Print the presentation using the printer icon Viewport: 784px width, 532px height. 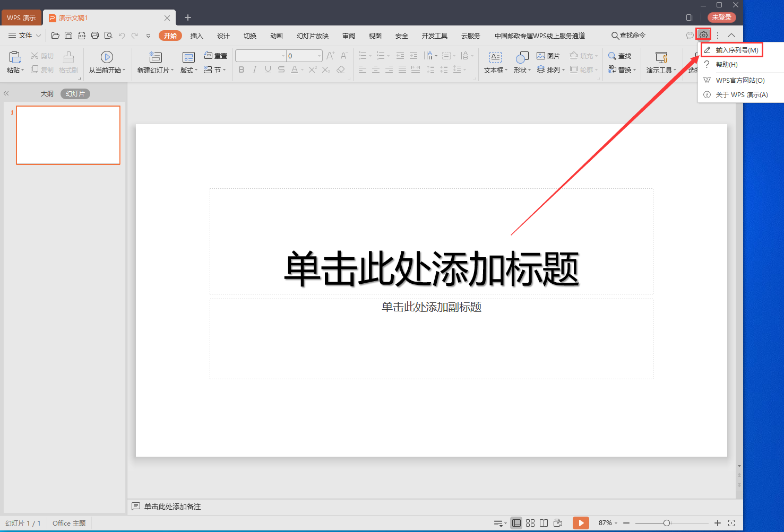point(95,36)
